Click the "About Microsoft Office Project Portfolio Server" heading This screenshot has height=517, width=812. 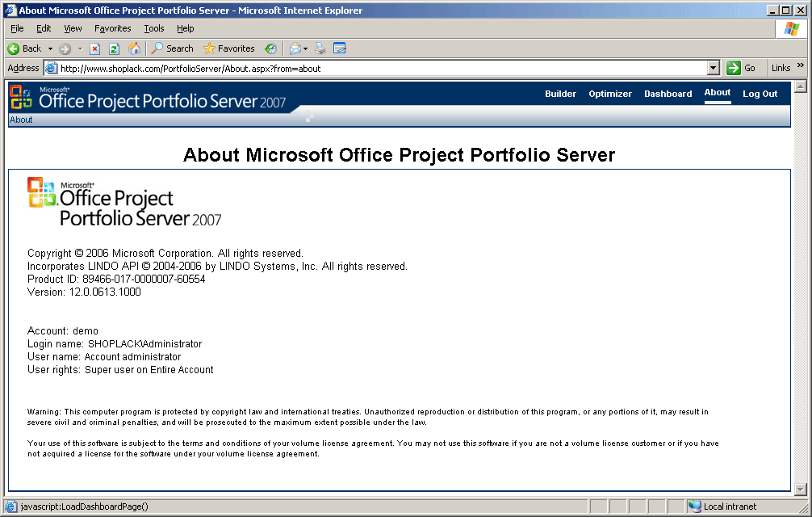coord(400,155)
